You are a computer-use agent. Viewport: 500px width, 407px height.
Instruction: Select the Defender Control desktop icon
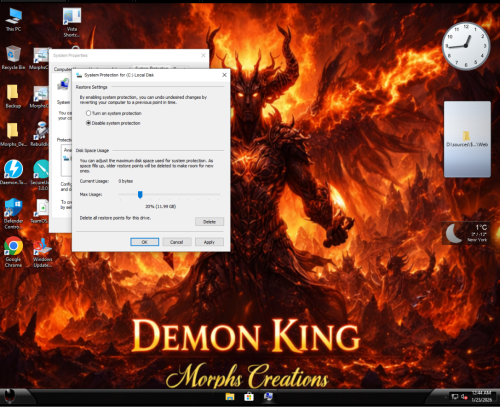click(13, 213)
